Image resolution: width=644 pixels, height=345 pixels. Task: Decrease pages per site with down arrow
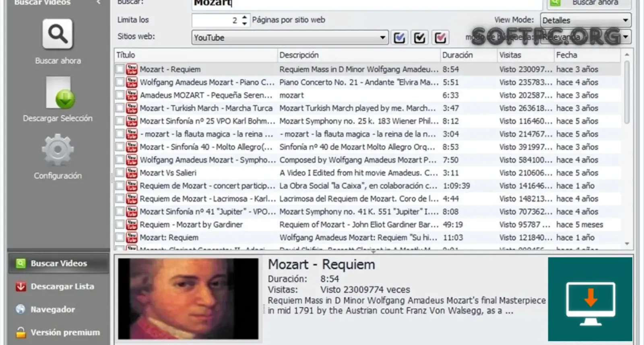click(x=244, y=24)
